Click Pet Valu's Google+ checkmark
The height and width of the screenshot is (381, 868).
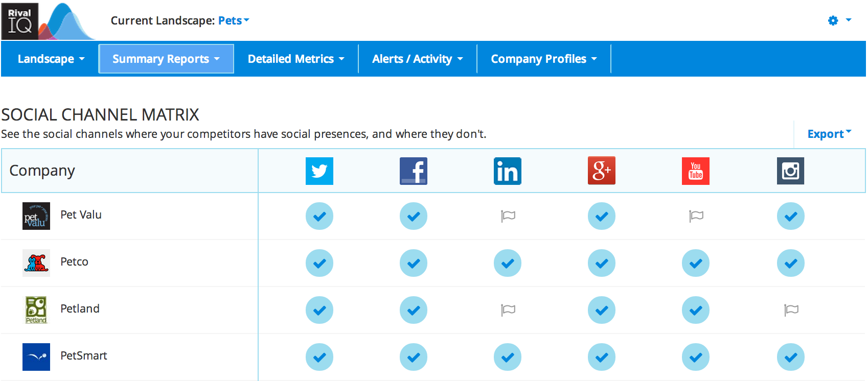pos(602,216)
